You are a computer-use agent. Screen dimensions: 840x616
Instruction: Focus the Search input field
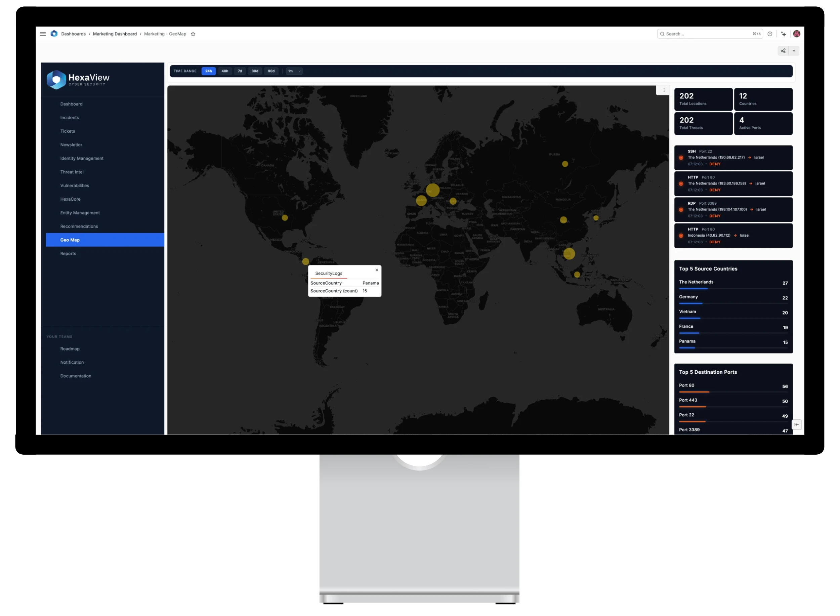click(x=710, y=34)
